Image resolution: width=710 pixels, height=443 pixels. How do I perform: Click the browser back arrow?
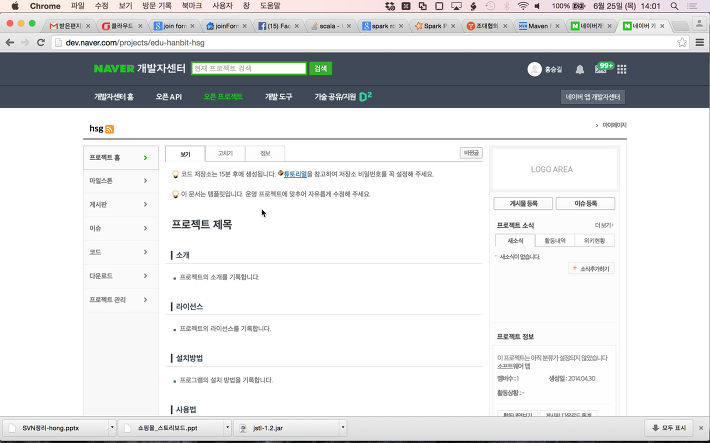point(10,43)
